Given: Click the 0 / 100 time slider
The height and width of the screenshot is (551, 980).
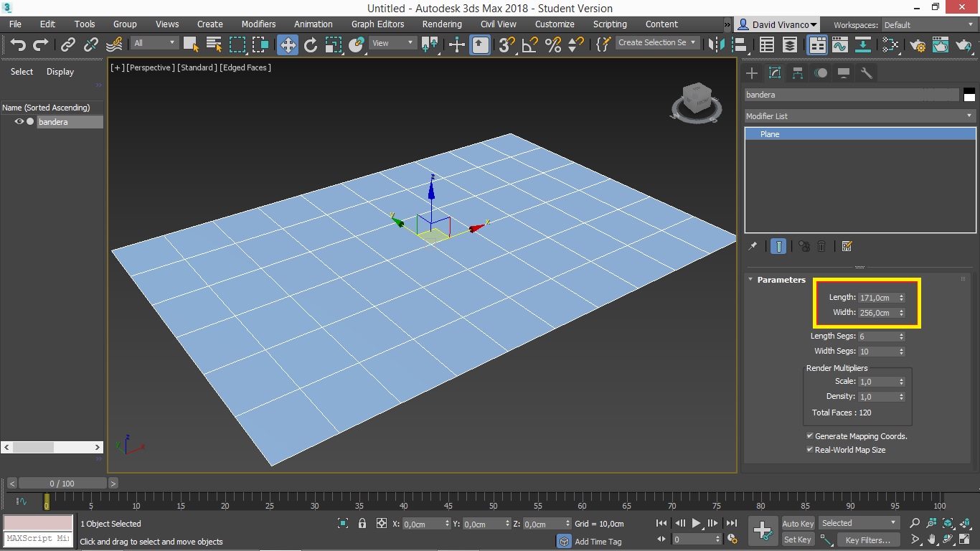Looking at the screenshot, I should click(62, 484).
